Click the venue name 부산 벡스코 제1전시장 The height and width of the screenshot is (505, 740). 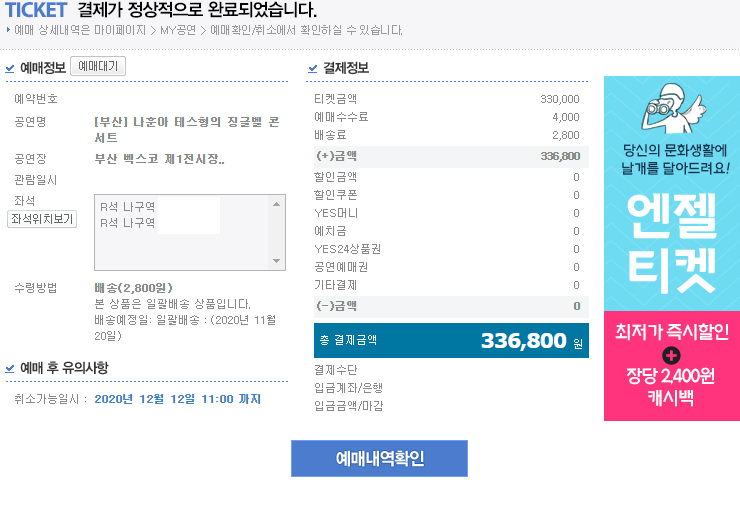pyautogui.click(x=159, y=158)
